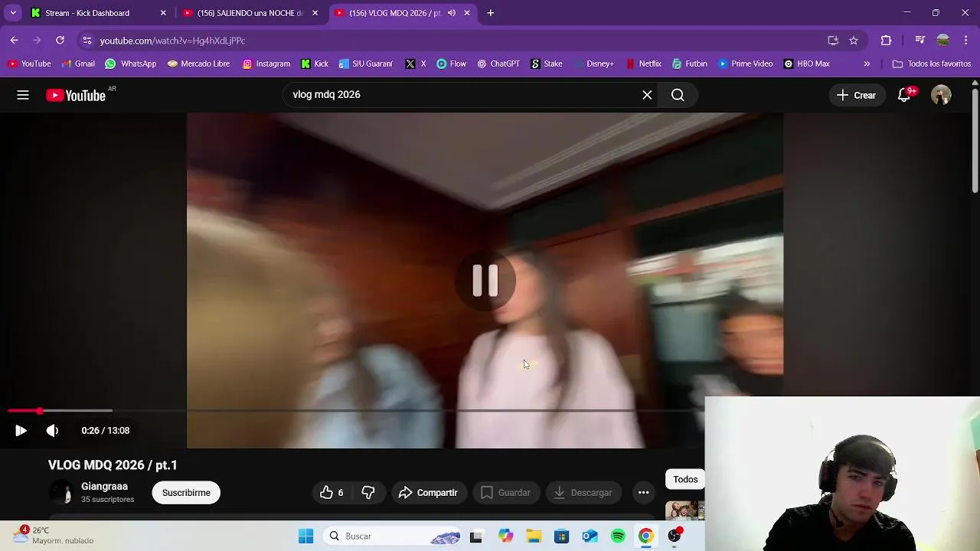980x551 pixels.
Task: Dislike the video with thumbs down
Action: point(368,493)
